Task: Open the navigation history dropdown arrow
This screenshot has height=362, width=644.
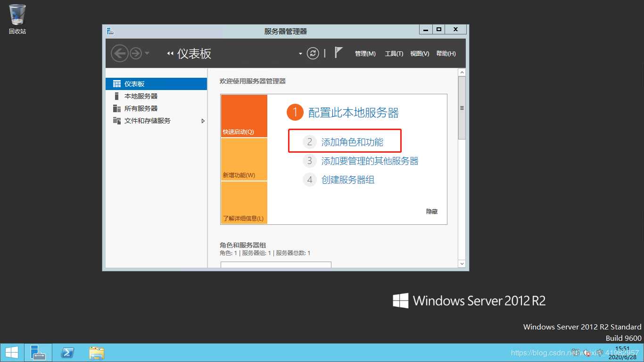Action: tap(147, 53)
